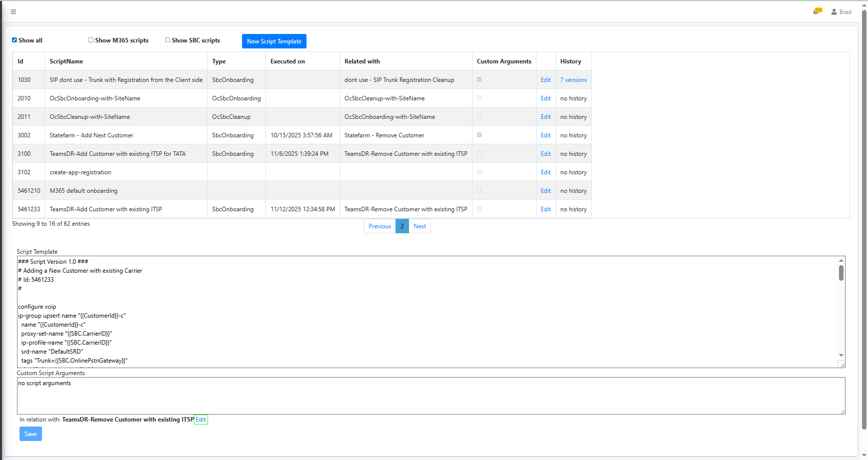Edit the related script relation link
This screenshot has width=868, height=460.
[x=200, y=420]
